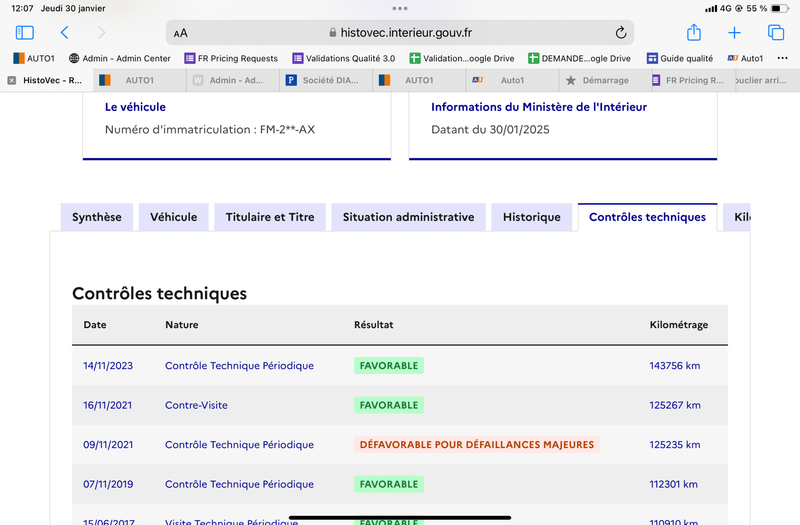Viewport: 800px width, 525px height.
Task: Switch to the Démarrage browser tab
Action: 606,80
